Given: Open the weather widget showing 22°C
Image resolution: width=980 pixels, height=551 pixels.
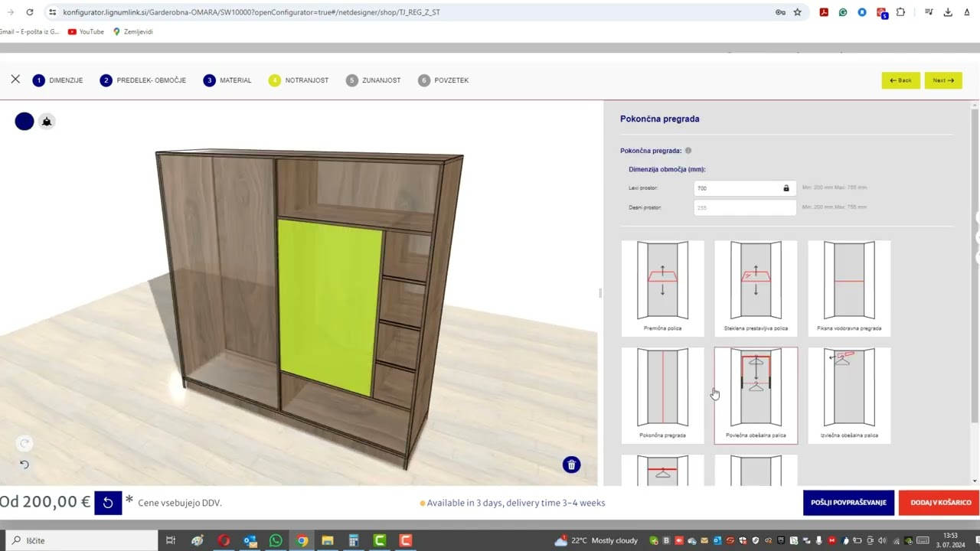Looking at the screenshot, I should (596, 540).
